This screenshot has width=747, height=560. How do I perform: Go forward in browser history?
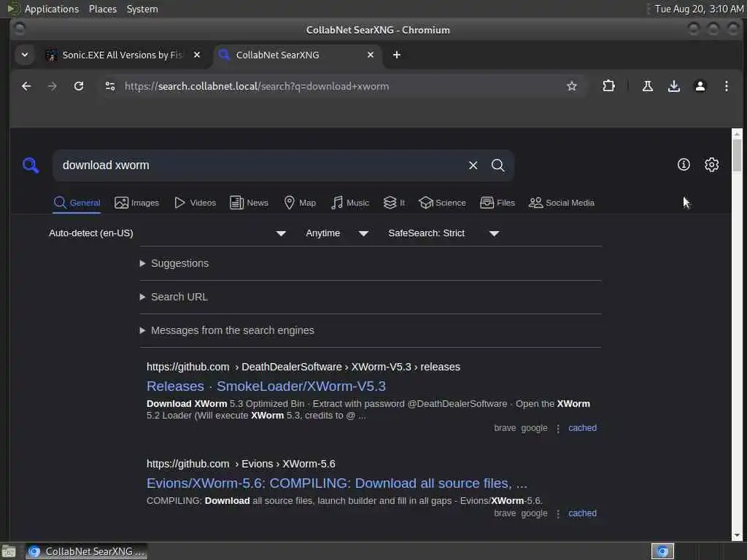point(53,86)
